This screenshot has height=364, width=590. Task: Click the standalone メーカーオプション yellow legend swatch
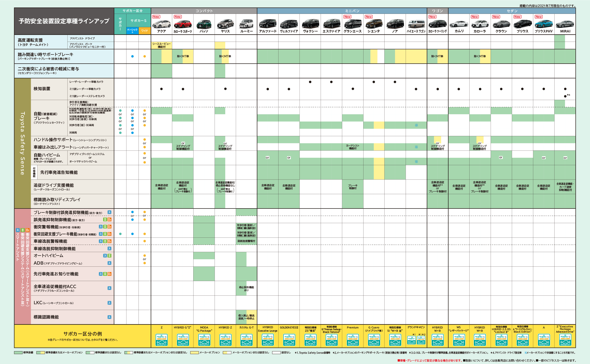[195, 353]
